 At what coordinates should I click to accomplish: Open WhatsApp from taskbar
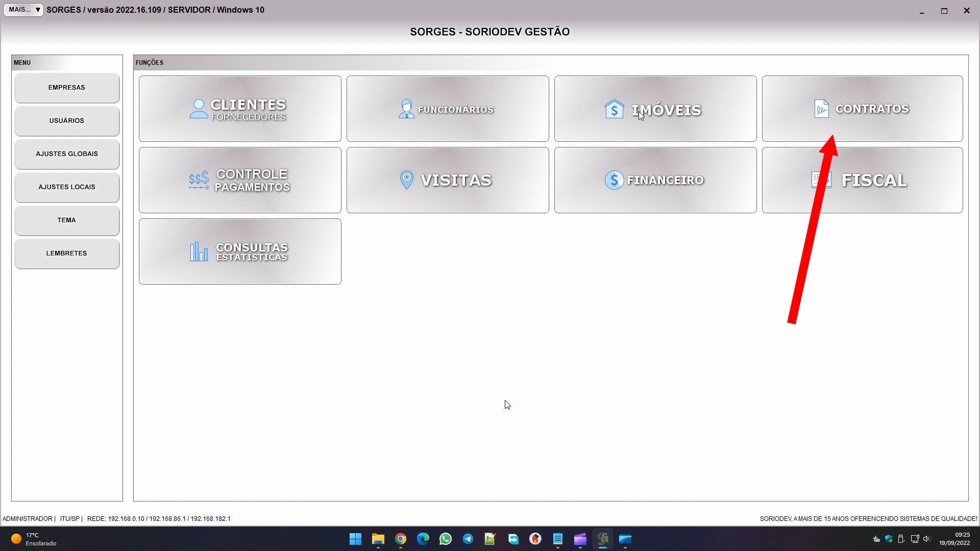[446, 539]
